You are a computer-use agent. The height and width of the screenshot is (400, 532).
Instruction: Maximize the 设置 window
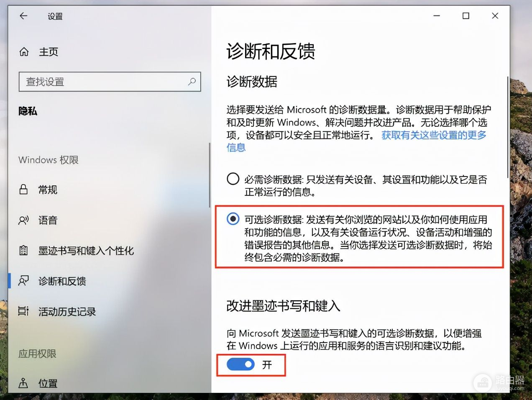tap(466, 16)
